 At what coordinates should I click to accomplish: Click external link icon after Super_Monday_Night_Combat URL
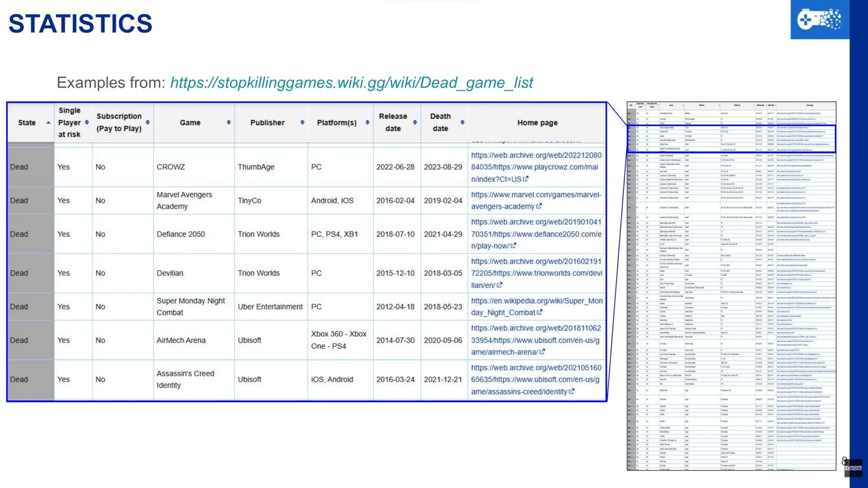(539, 312)
